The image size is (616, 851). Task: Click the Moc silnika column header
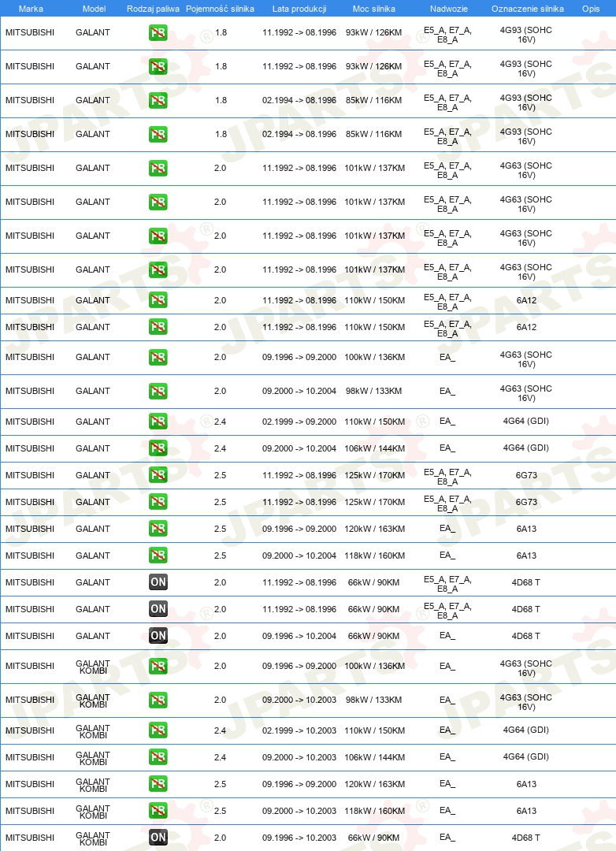coord(374,9)
